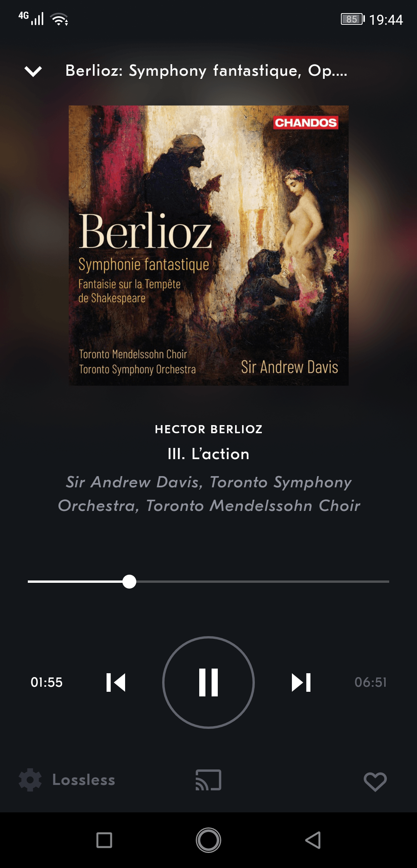This screenshot has height=868, width=417.
Task: Open the cast to device icon
Action: [x=208, y=780]
